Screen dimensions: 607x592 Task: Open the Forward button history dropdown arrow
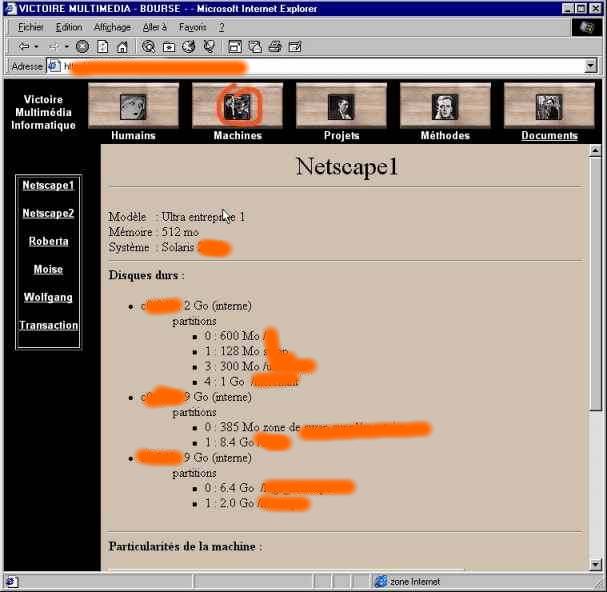coord(67,47)
